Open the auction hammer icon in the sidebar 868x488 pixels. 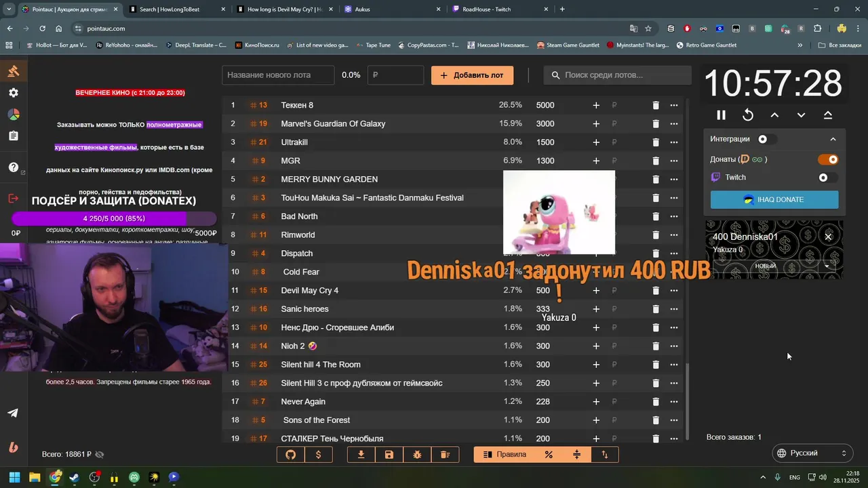pyautogui.click(x=14, y=71)
